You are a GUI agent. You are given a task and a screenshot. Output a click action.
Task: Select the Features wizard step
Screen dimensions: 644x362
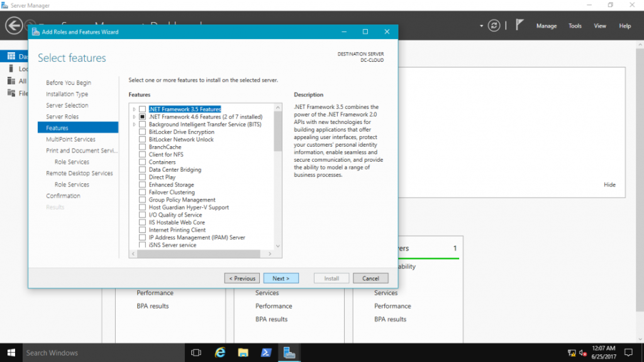point(78,128)
